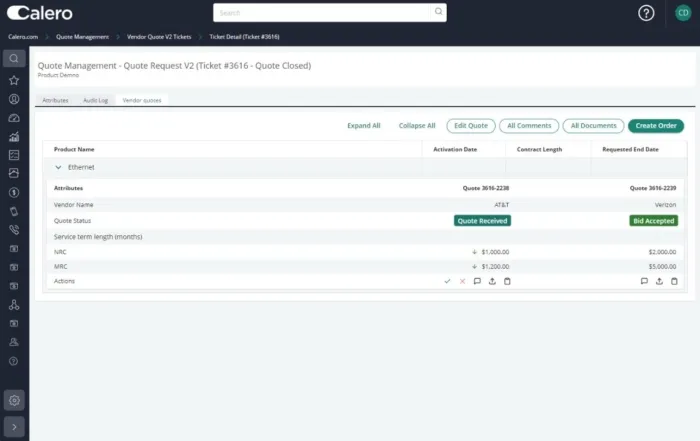
Task: Click Collapse All
Action: (417, 126)
